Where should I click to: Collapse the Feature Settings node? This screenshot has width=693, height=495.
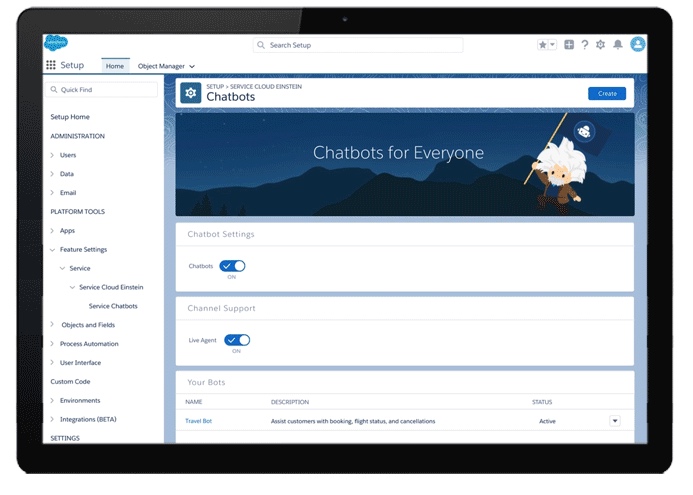coord(52,250)
